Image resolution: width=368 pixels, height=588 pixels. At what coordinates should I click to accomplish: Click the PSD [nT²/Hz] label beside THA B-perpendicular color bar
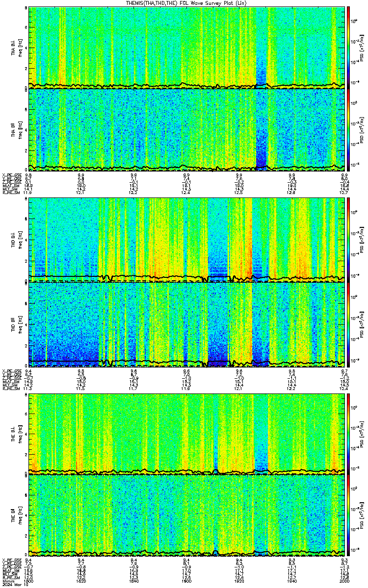click(x=363, y=48)
